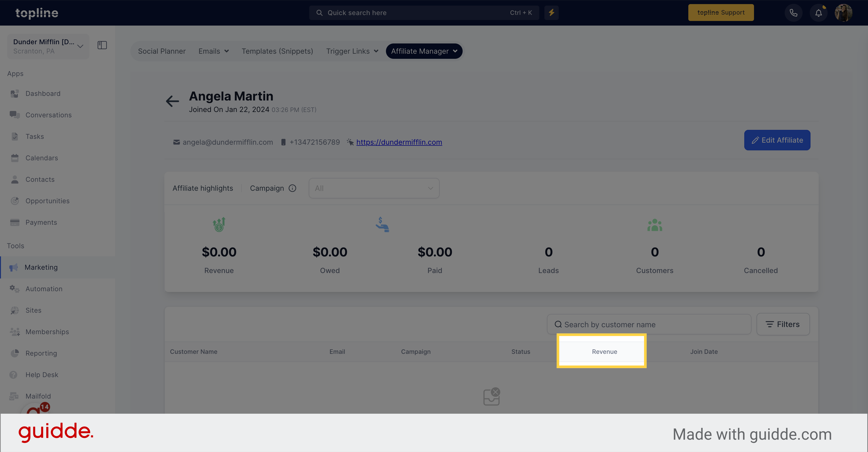Click the +13472156789 phone number
The width and height of the screenshot is (868, 452).
(x=314, y=142)
